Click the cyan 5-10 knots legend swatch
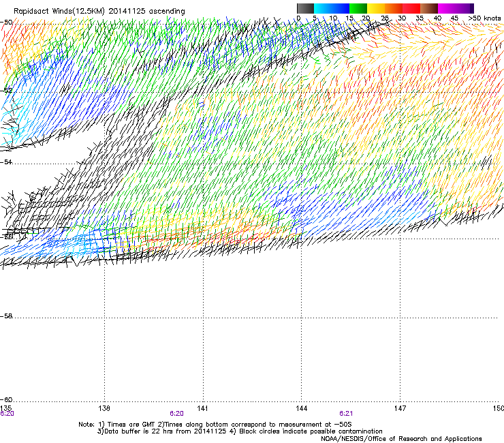Viewport: 504px width, 443px height. (x=323, y=8)
